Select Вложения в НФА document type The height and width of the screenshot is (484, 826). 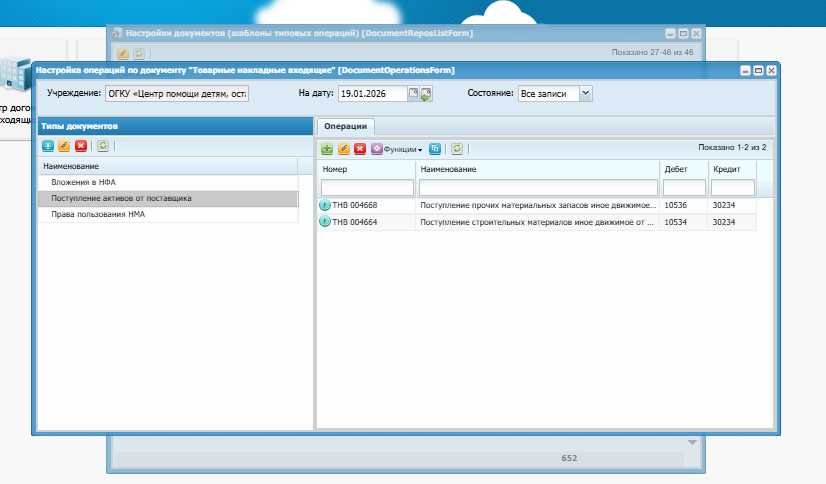tap(168, 182)
